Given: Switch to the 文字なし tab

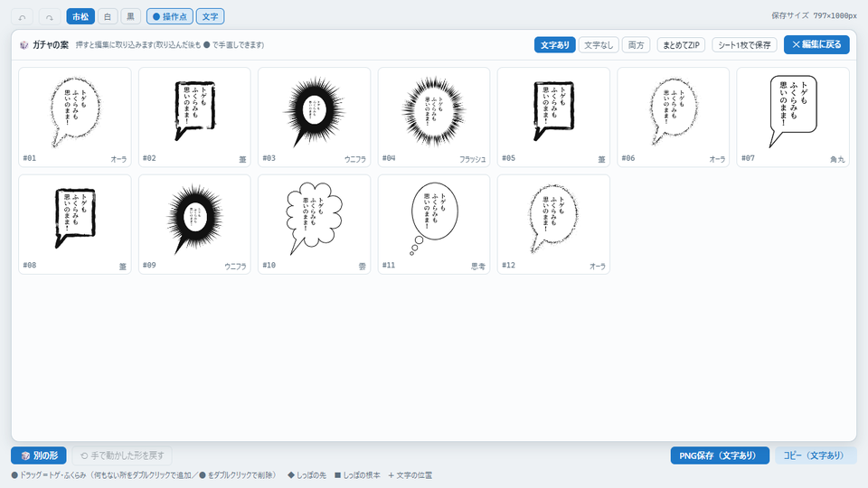Looking at the screenshot, I should (x=599, y=45).
